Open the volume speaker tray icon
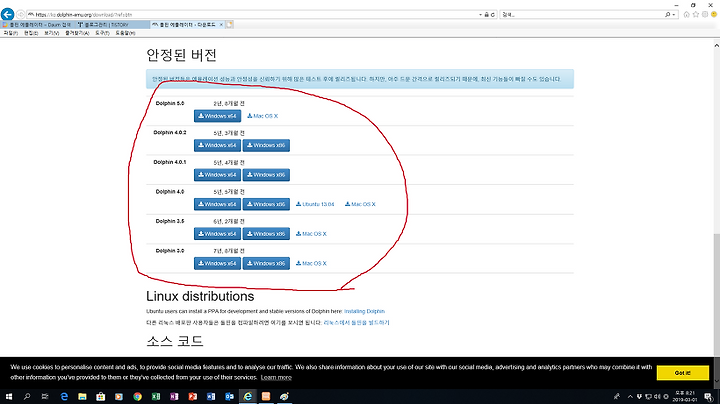The image size is (720, 404). click(x=657, y=397)
